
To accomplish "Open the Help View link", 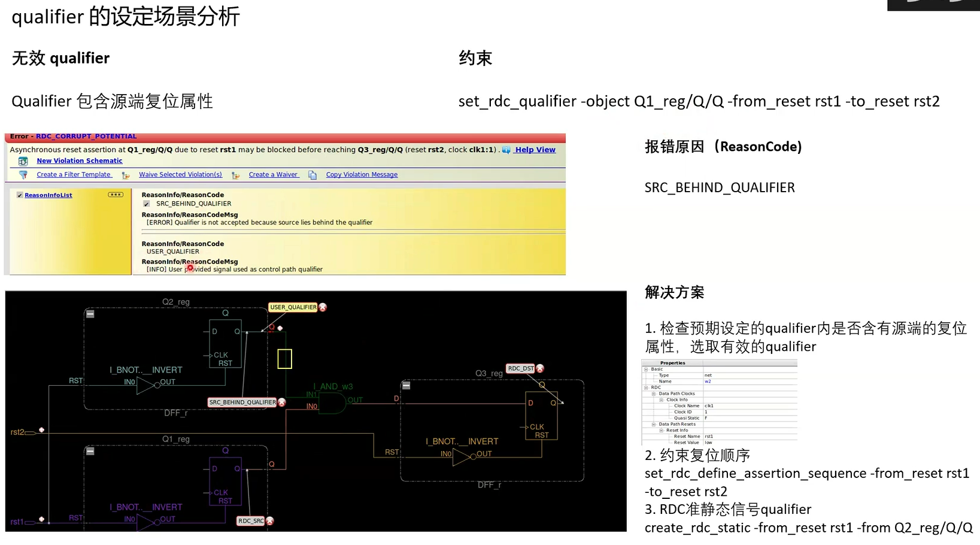I will (x=535, y=150).
